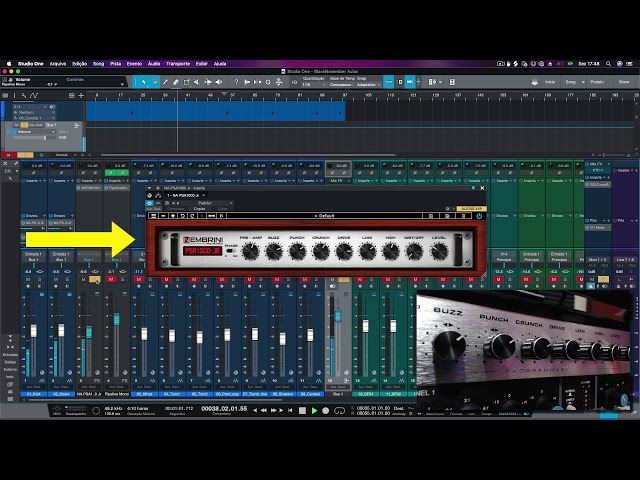Image resolution: width=640 pixels, height=480 pixels.
Task: Open the Arquivo menu
Action: tap(58, 64)
